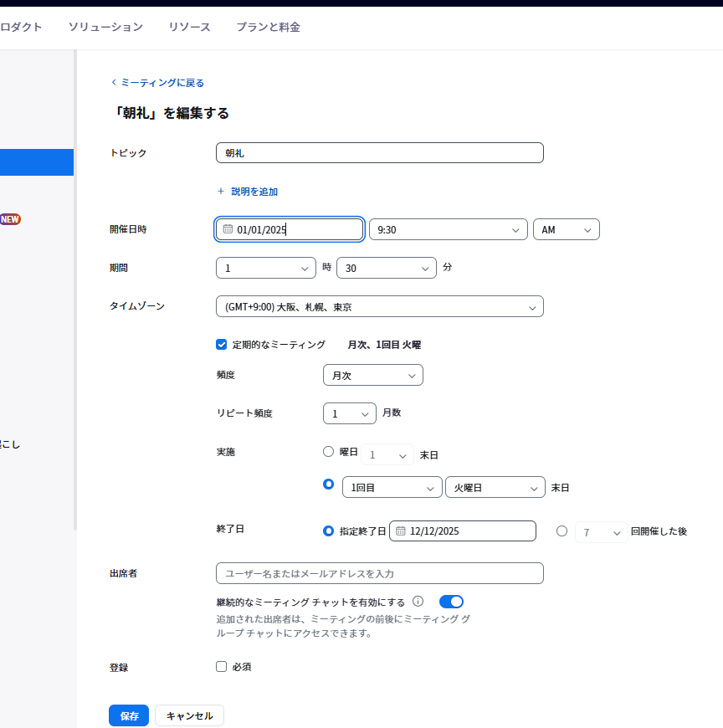Open the 9:30 time dropdown

click(x=448, y=229)
